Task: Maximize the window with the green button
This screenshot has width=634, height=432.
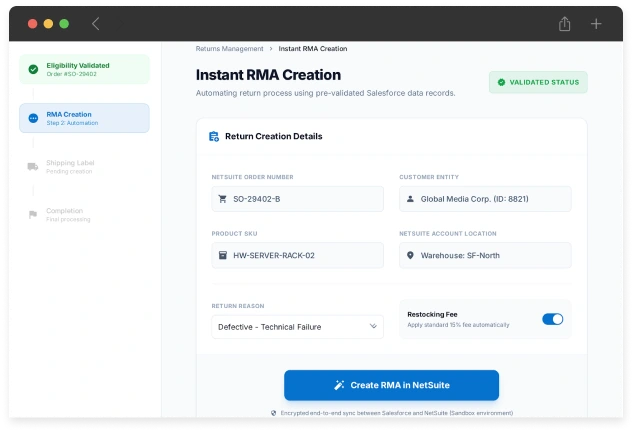Action: click(x=64, y=24)
